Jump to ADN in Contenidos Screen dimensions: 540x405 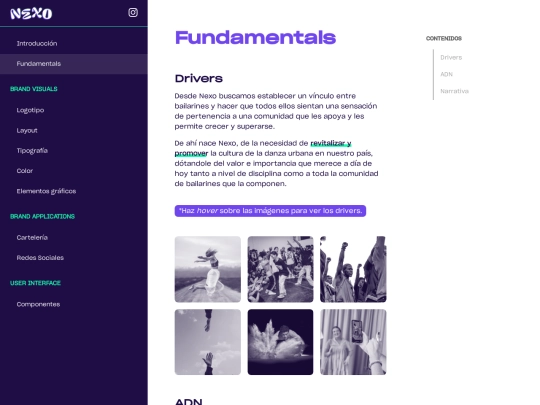pos(446,74)
